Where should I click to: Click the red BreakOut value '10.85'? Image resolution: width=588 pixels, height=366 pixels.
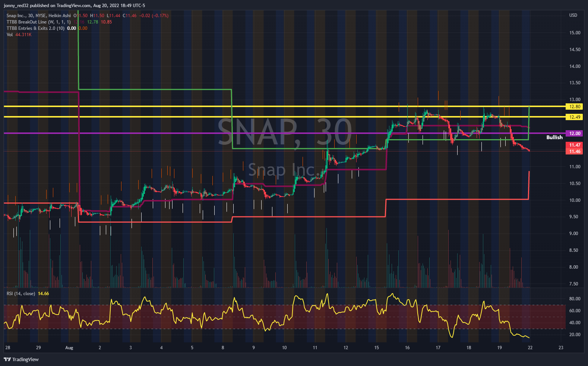[107, 22]
